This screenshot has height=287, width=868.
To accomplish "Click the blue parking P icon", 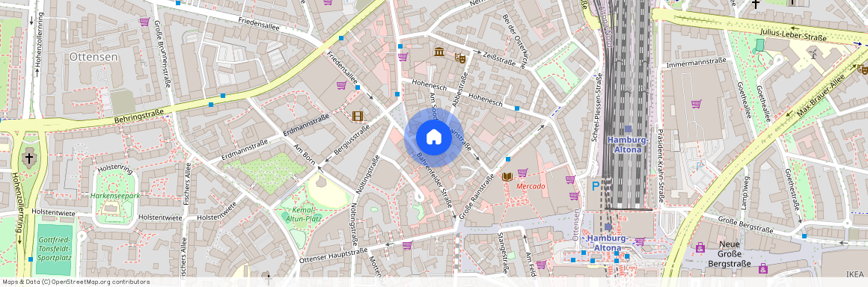I will [x=596, y=186].
